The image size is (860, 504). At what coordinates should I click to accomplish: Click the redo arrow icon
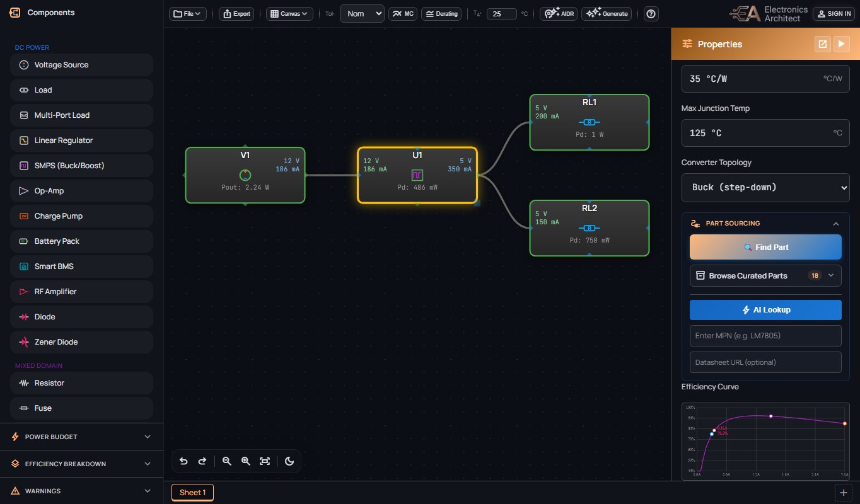click(202, 461)
